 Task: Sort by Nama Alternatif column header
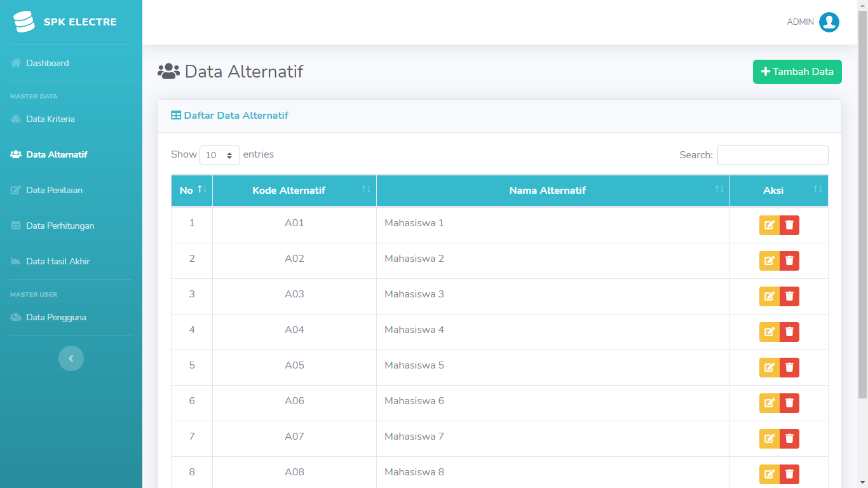(x=553, y=191)
